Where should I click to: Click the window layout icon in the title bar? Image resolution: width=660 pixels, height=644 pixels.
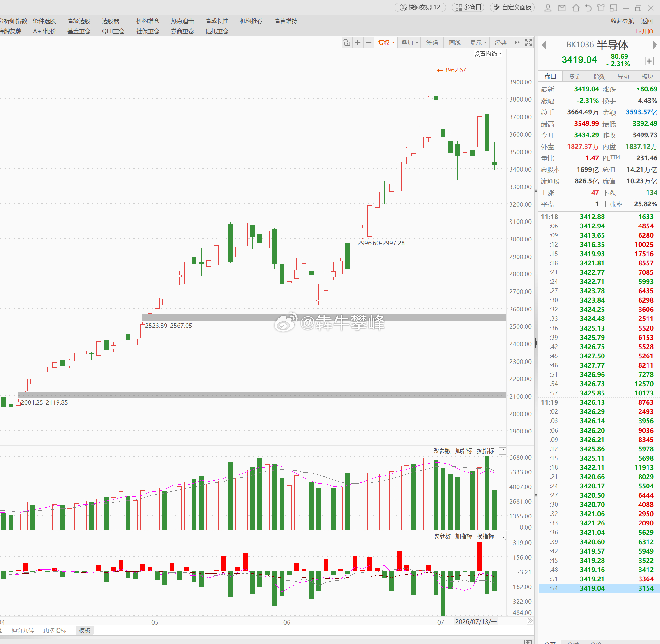coord(613,8)
